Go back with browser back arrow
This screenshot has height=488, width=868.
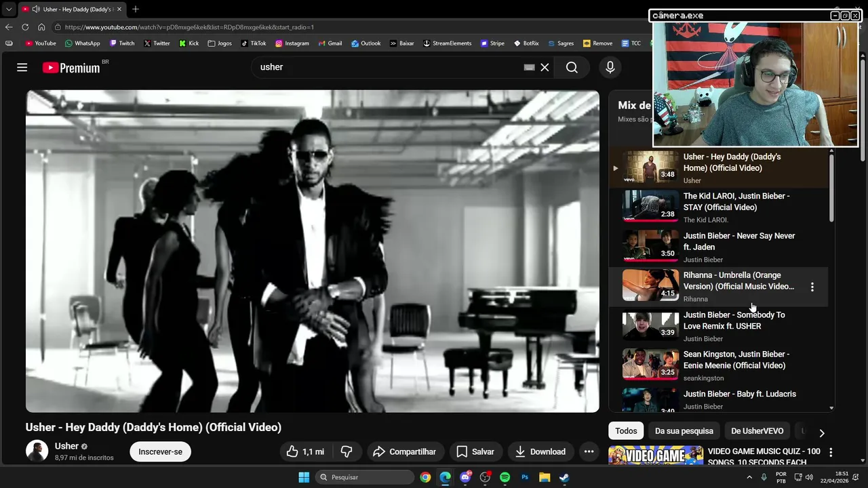[x=9, y=27]
